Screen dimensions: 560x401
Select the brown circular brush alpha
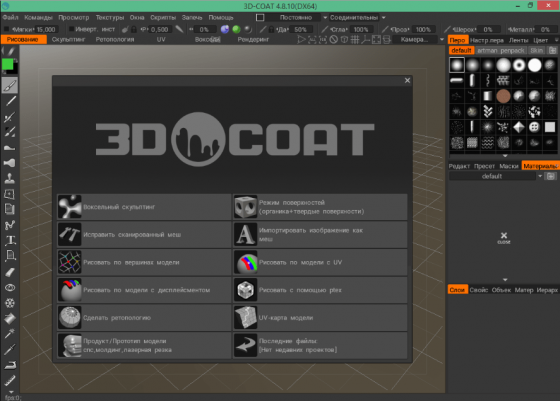point(503,96)
